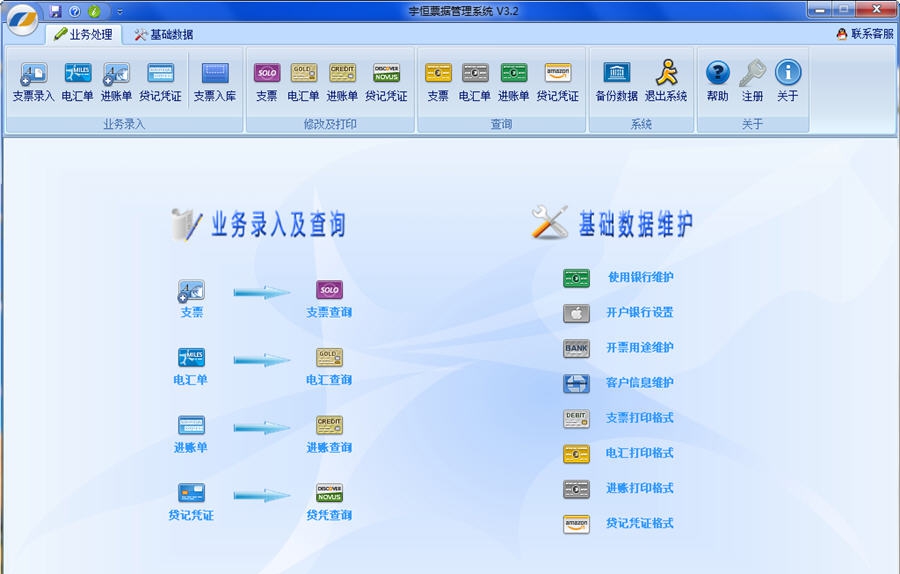Open 支票入库 ribbon button
This screenshot has width=900, height=574.
tap(215, 82)
